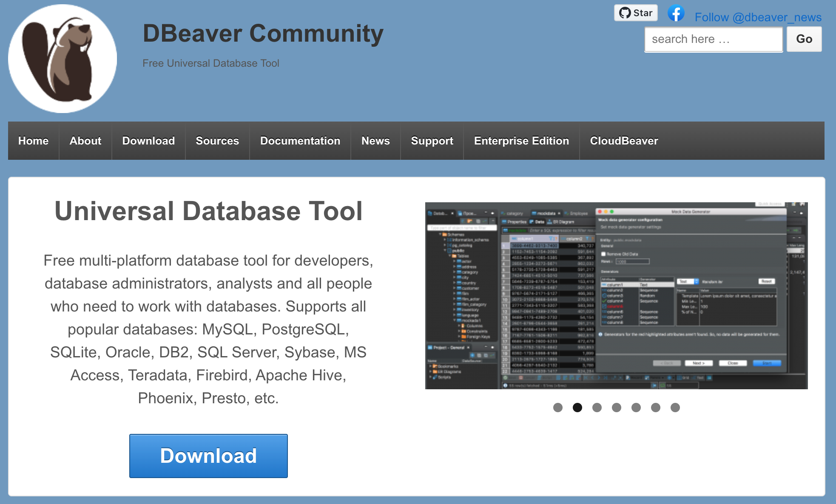Screen dimensions: 836x504
Task: Click the GitHub Star button
Action: click(x=636, y=13)
